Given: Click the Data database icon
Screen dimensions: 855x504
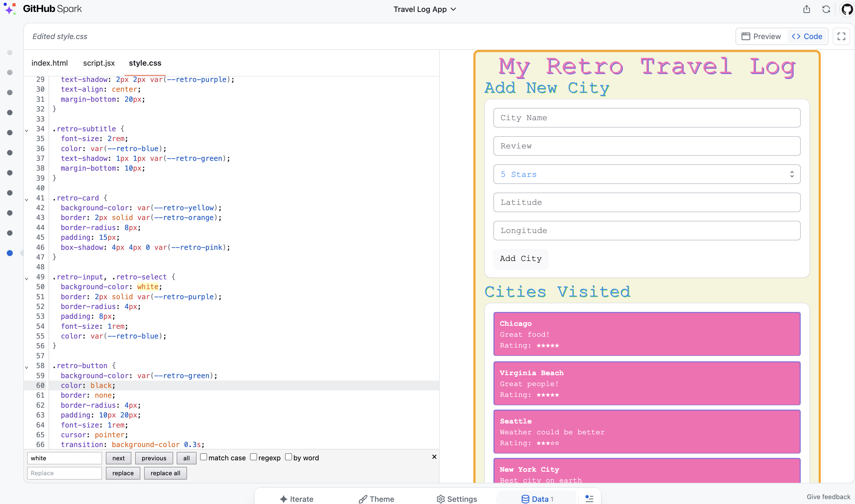Looking at the screenshot, I should pos(525,499).
